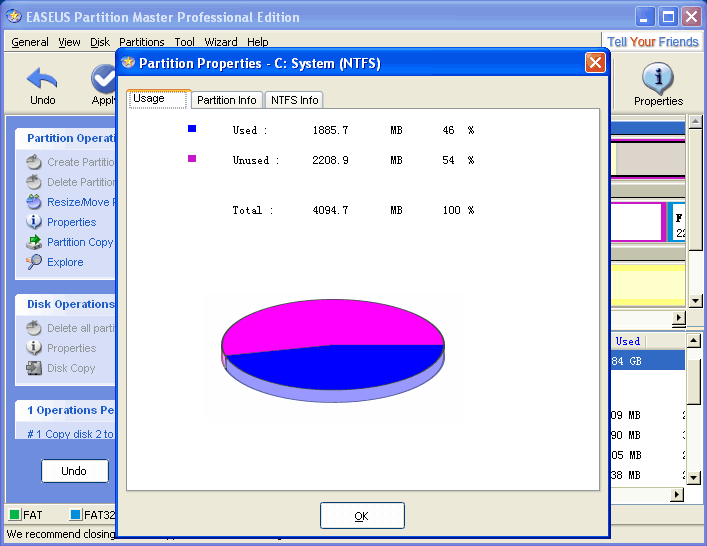Open the Wizard menu
This screenshot has width=707, height=546.
click(220, 42)
